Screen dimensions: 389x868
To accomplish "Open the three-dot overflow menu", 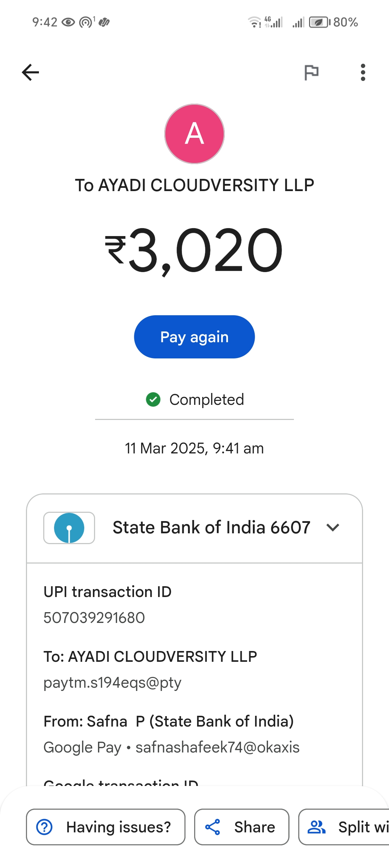I will click(363, 72).
